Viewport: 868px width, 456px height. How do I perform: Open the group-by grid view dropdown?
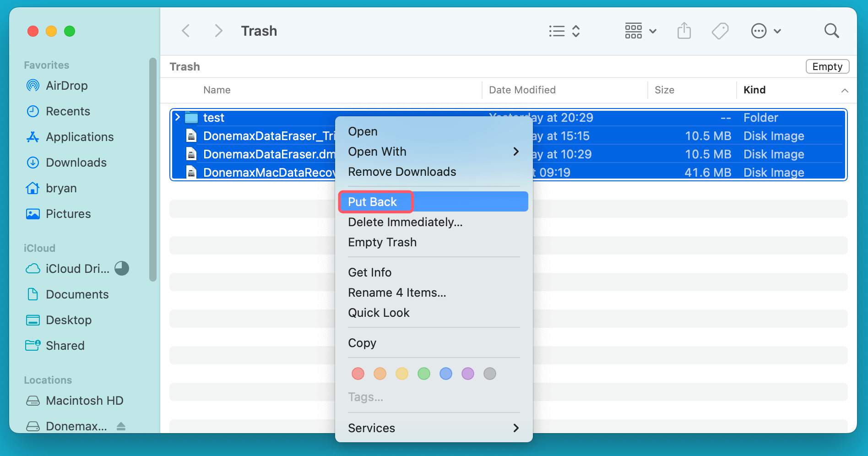[640, 31]
